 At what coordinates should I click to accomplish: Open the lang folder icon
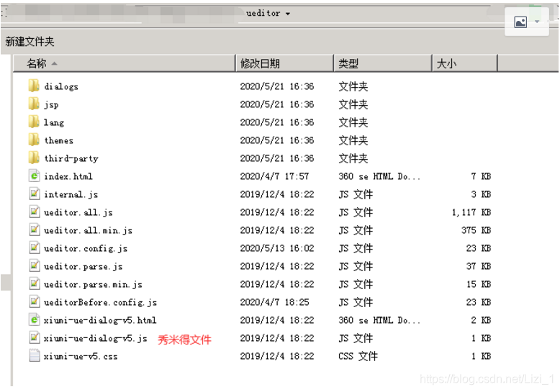(x=34, y=122)
